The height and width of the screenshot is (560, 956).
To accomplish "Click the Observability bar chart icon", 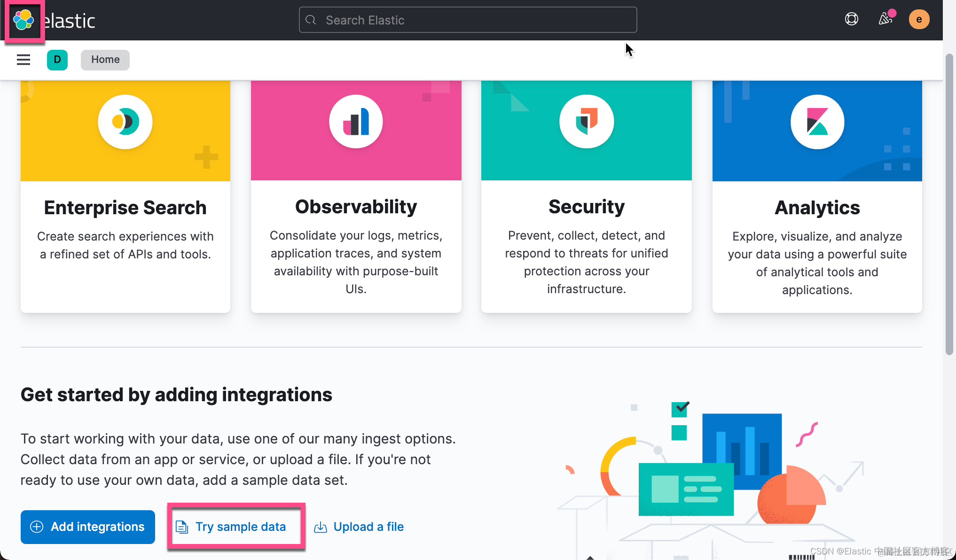I will pos(356,122).
